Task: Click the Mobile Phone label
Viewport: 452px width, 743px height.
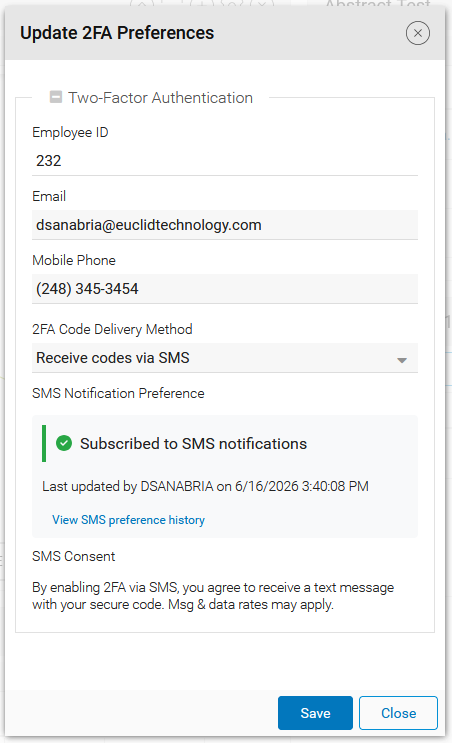Action: 74,260
